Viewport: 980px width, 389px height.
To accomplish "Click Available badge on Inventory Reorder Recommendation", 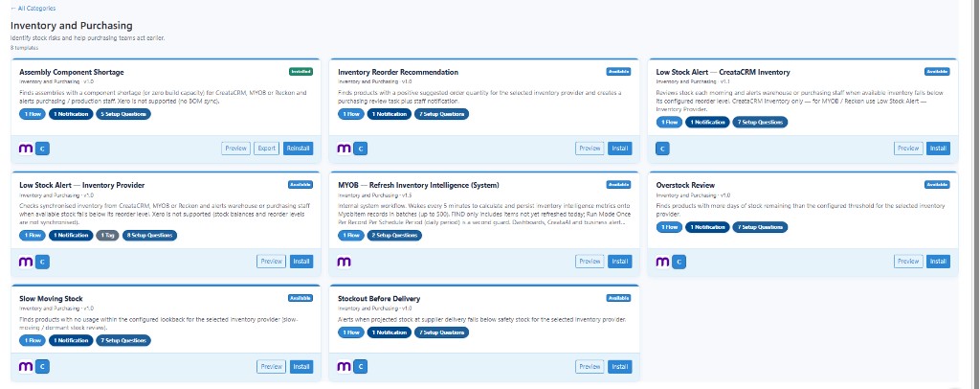I will coord(619,71).
